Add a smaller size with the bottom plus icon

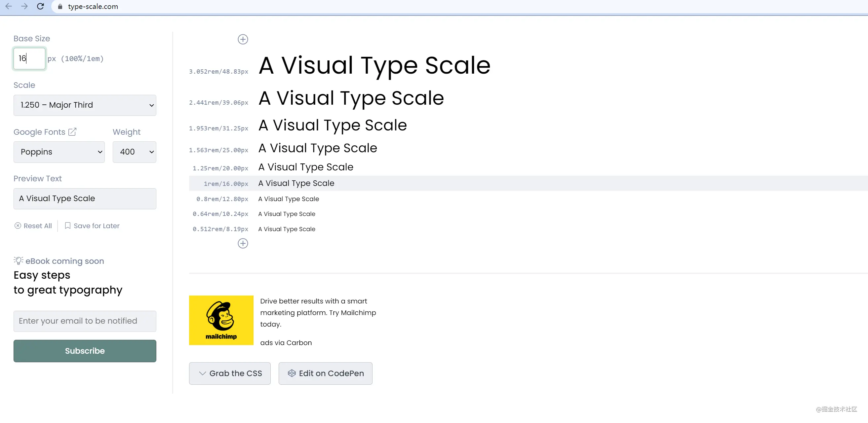(243, 243)
